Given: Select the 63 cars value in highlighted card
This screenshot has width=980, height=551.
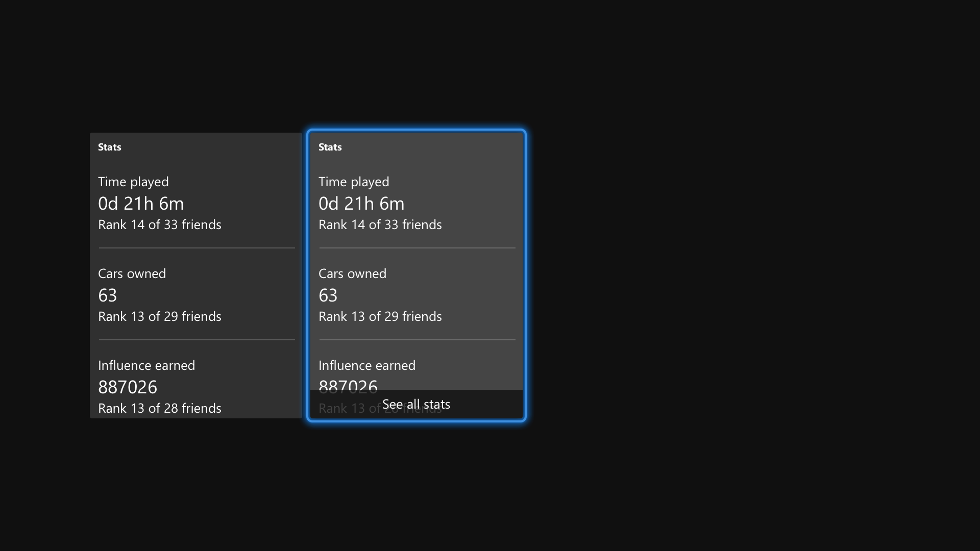Looking at the screenshot, I should [328, 296].
